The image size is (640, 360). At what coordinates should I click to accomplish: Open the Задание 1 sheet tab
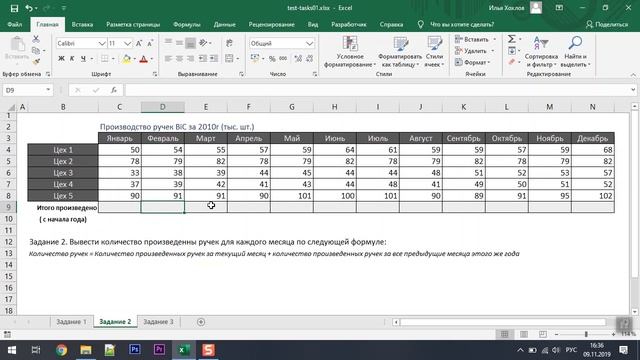tap(71, 322)
